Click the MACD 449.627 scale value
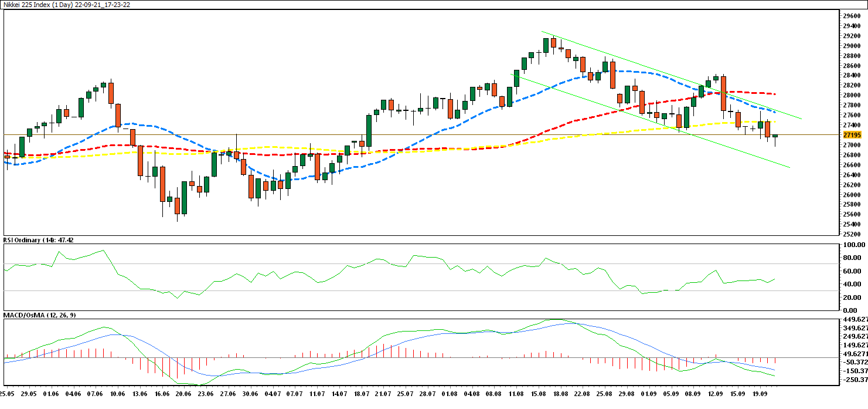 click(x=855, y=320)
